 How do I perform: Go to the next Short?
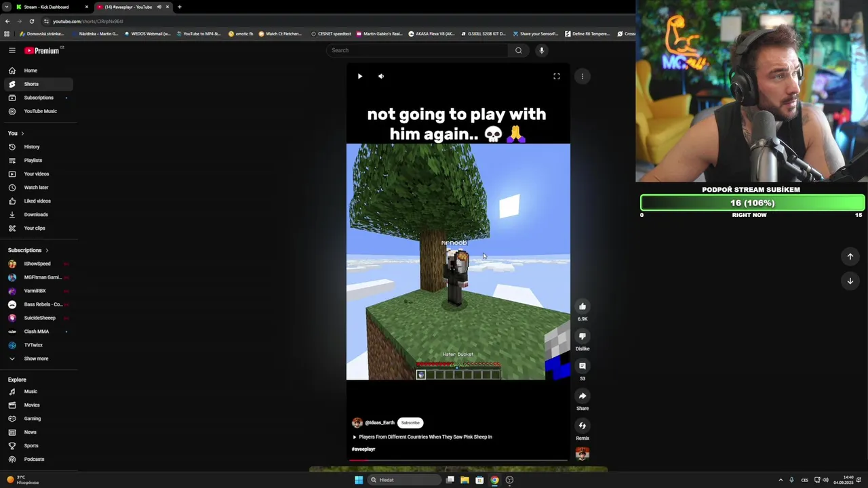(850, 281)
